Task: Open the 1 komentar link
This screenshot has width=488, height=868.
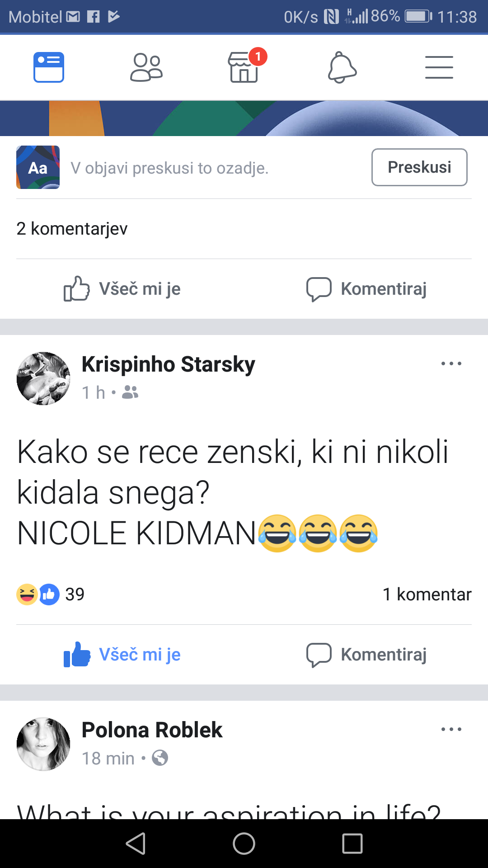Action: tap(427, 594)
